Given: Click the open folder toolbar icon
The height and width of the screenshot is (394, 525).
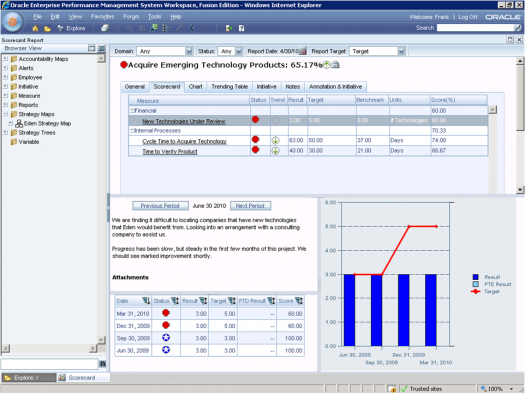Looking at the screenshot, I should 47,29.
